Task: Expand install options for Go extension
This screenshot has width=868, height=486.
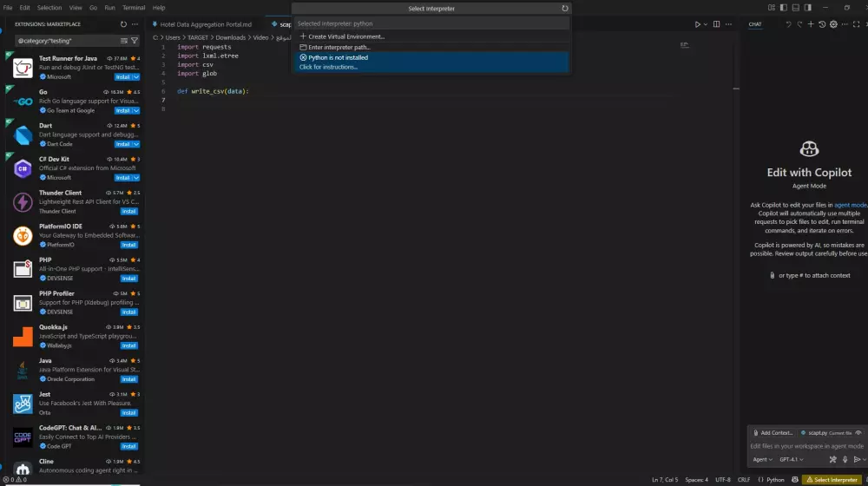Action: (136, 111)
